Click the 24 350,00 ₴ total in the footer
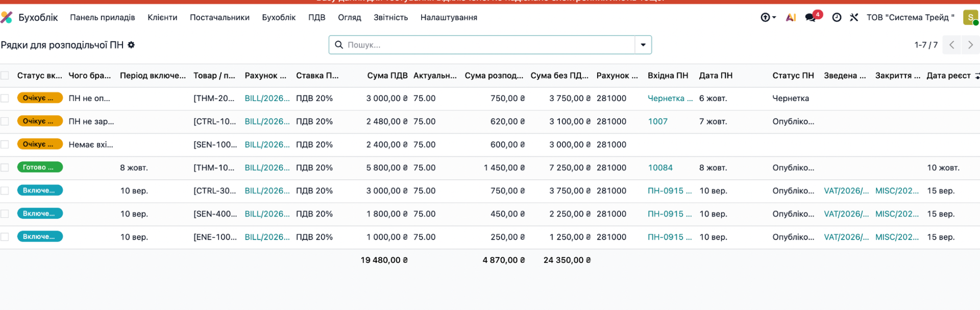Screen dimensions: 980x310 pyautogui.click(x=567, y=260)
